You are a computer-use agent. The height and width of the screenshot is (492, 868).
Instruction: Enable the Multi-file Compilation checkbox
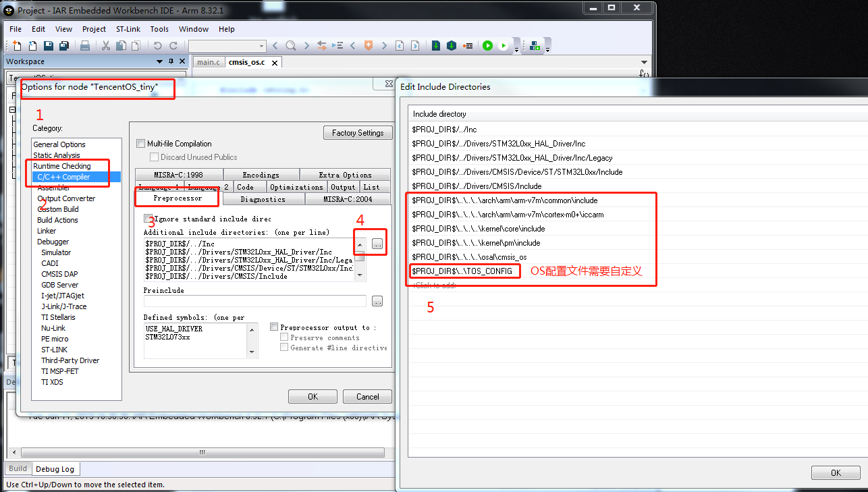point(141,144)
